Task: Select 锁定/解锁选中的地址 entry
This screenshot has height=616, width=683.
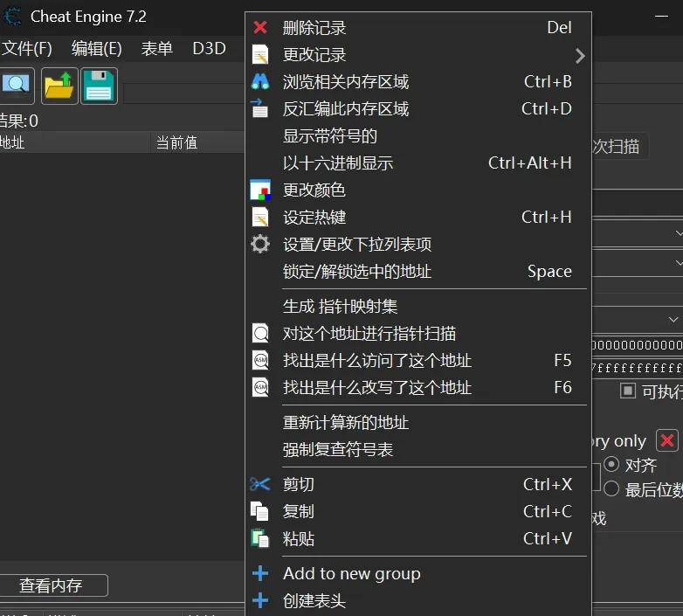Action: tap(418, 271)
